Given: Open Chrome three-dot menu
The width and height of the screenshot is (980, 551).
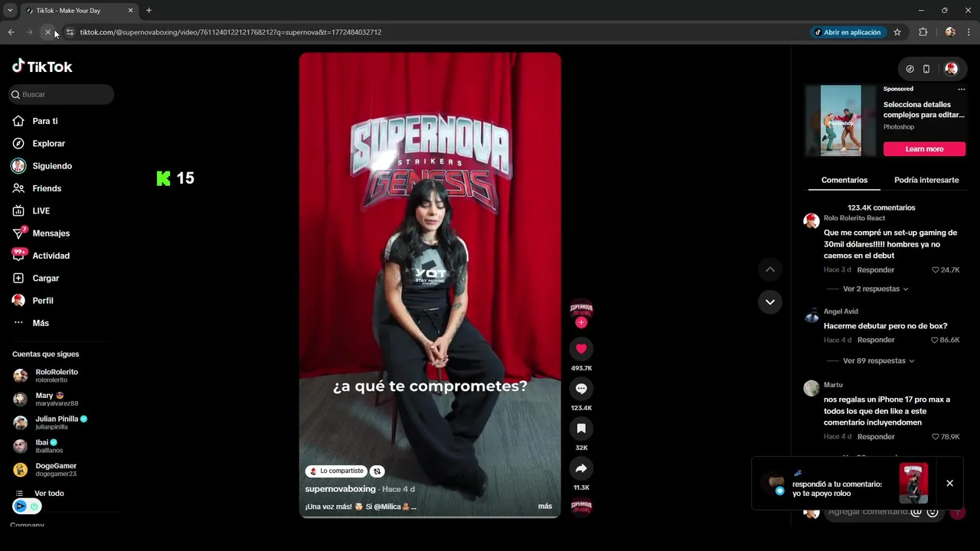Looking at the screenshot, I should point(969,32).
